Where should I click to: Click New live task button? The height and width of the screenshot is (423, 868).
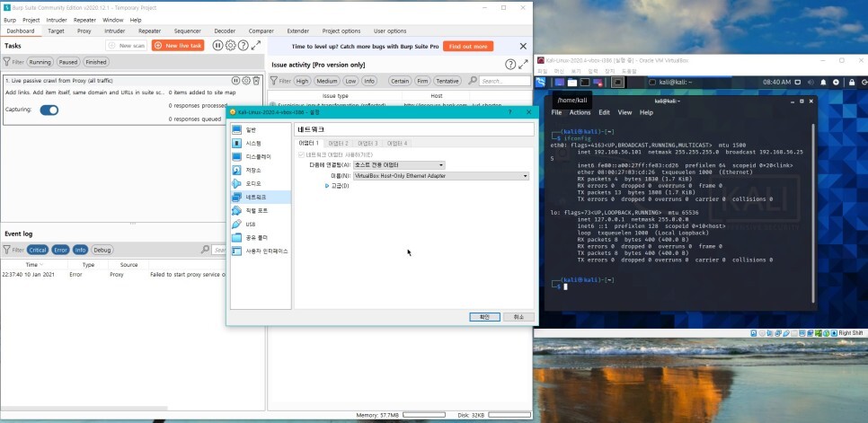click(x=178, y=45)
